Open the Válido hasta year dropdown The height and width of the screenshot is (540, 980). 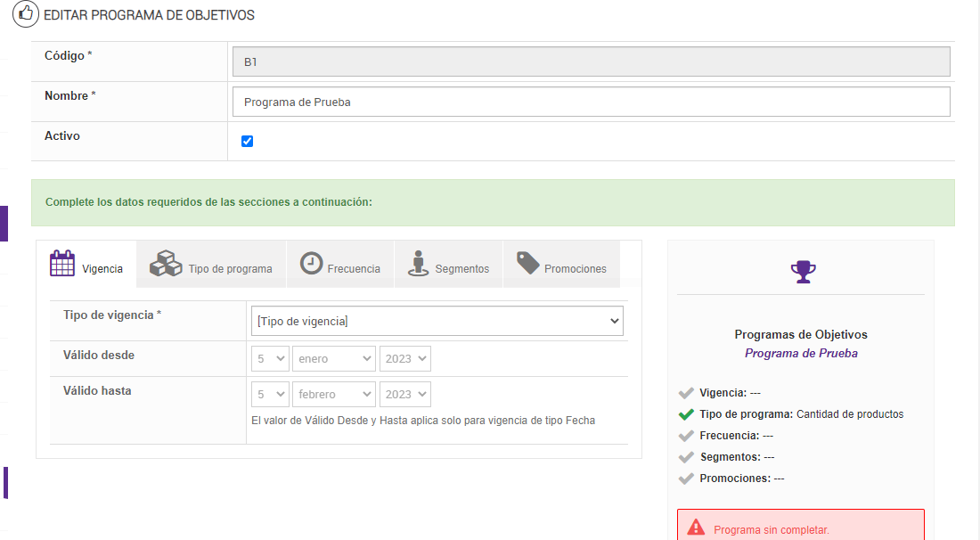coord(404,394)
